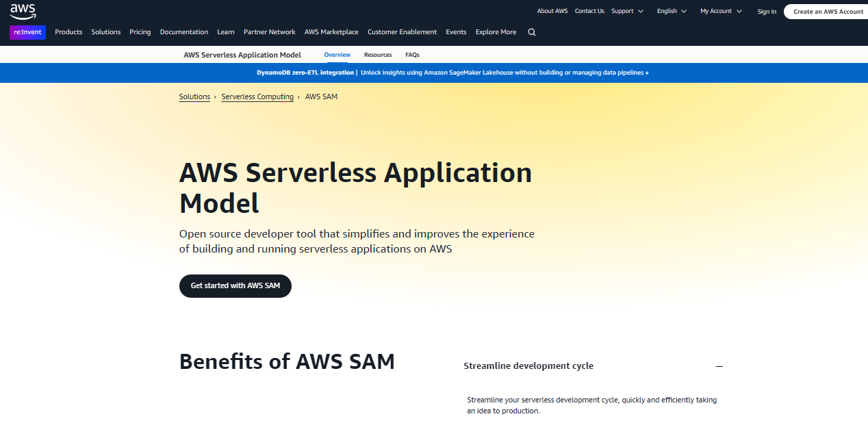The height and width of the screenshot is (423, 868).
Task: Click the minus icon beside Streamline development cycle
Action: [719, 366]
